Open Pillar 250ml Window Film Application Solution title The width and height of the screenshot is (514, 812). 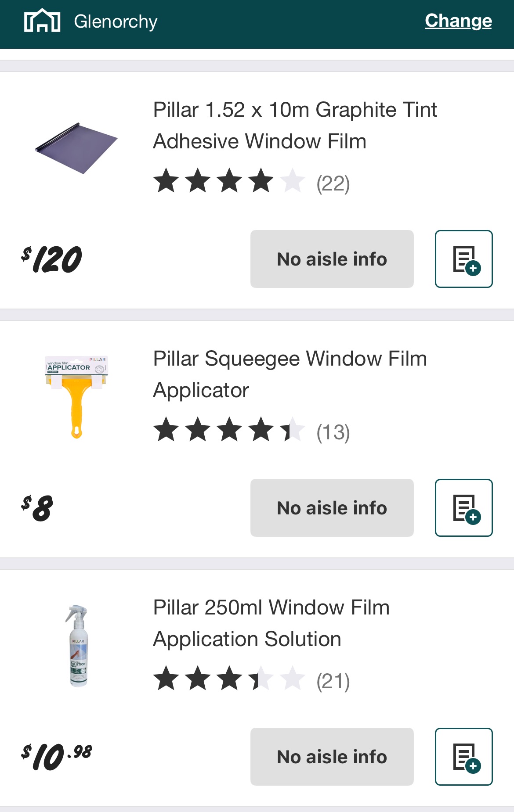271,623
